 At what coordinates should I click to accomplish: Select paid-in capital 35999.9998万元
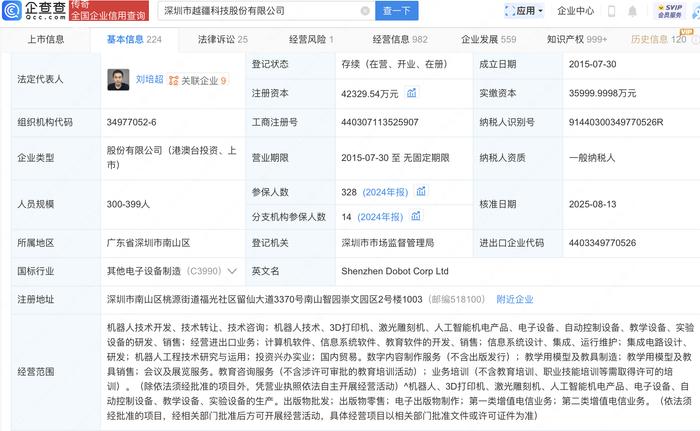(x=602, y=93)
